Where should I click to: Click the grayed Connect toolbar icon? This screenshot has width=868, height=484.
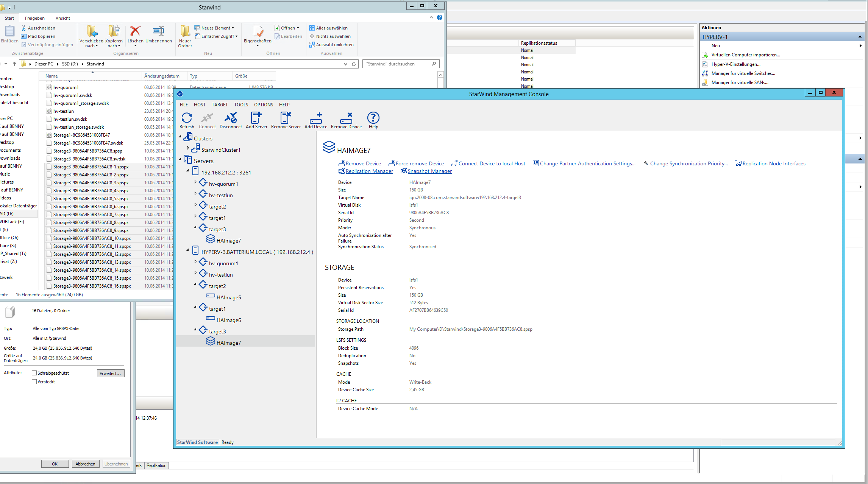207,120
